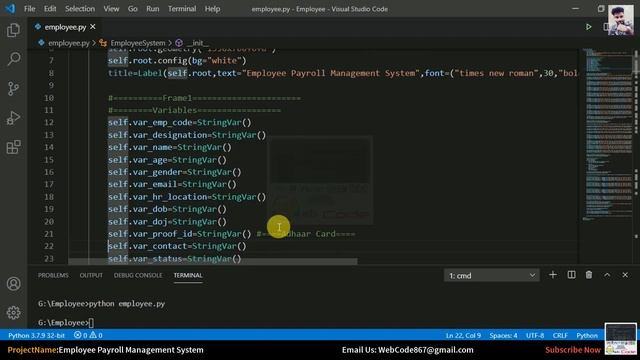
Task: Click line 12 self.var_emp_code code
Action: coord(180,122)
